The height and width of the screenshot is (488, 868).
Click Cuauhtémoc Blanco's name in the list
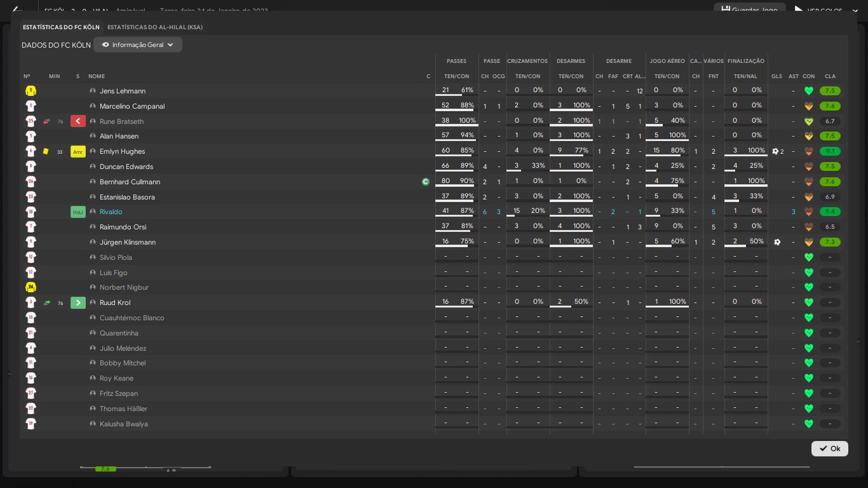point(132,318)
